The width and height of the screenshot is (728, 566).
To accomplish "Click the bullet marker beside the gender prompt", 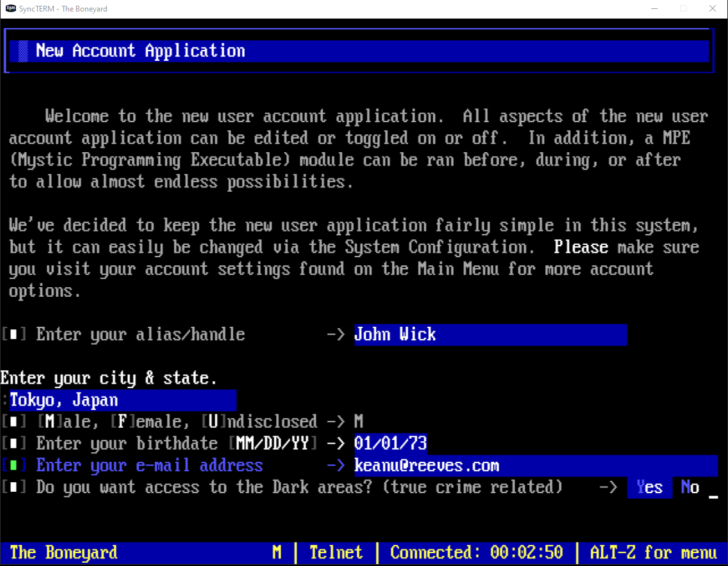I will point(13,422).
